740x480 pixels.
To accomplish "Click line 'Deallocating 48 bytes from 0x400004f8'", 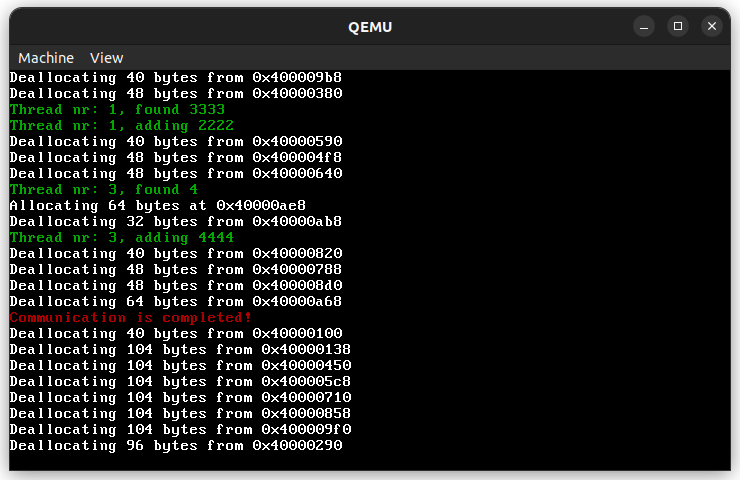I will (x=176, y=158).
